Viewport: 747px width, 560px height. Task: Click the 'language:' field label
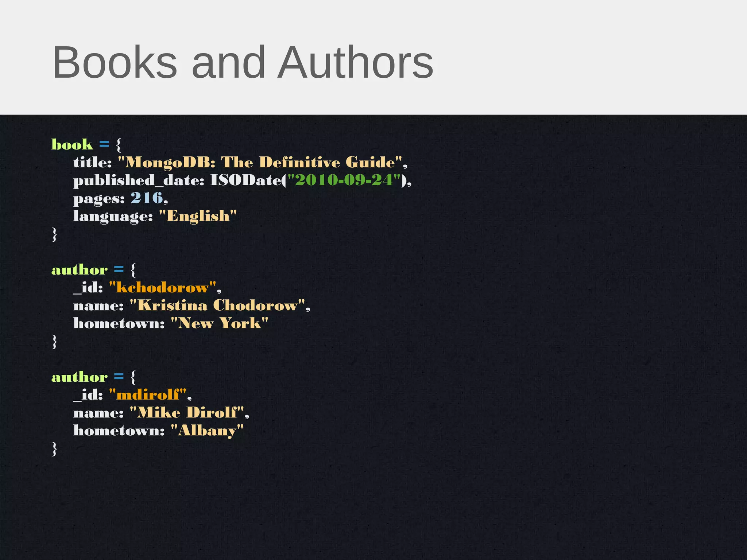point(113,216)
